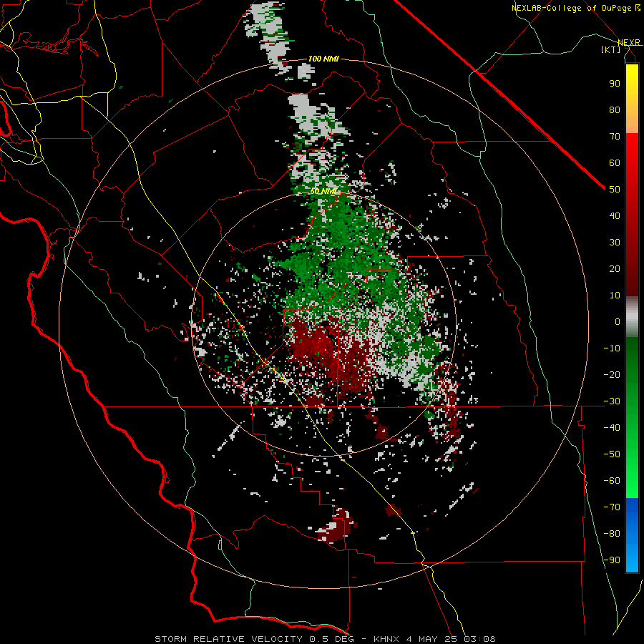Click the -30 value on the velocity scale
The width and height of the screenshot is (644, 644).
pos(612,401)
